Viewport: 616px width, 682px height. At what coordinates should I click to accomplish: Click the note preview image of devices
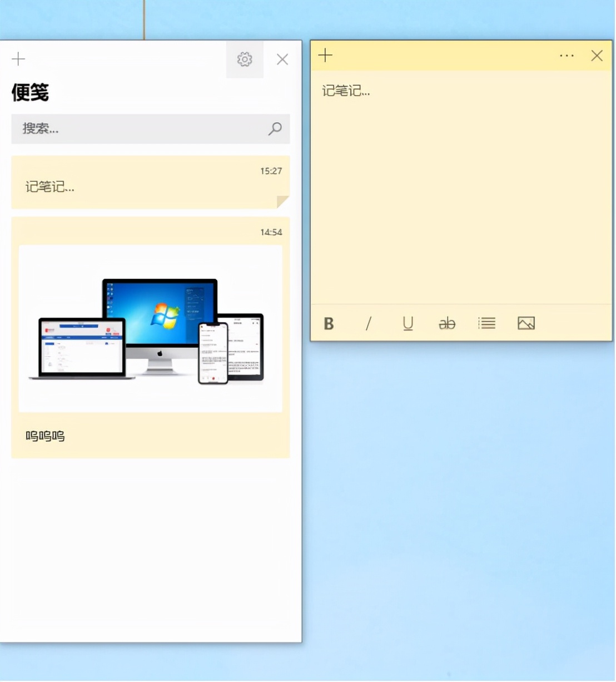[151, 328]
